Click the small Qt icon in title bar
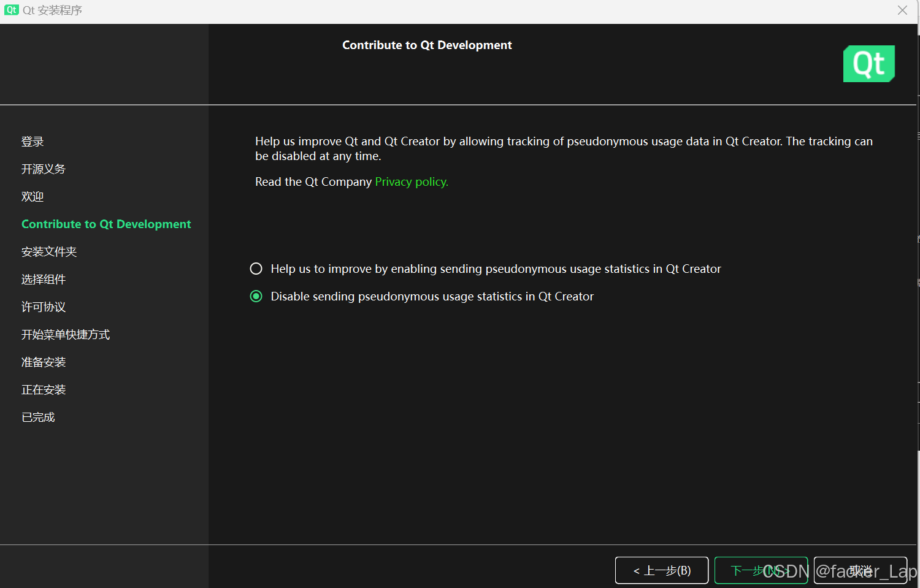 coord(11,10)
